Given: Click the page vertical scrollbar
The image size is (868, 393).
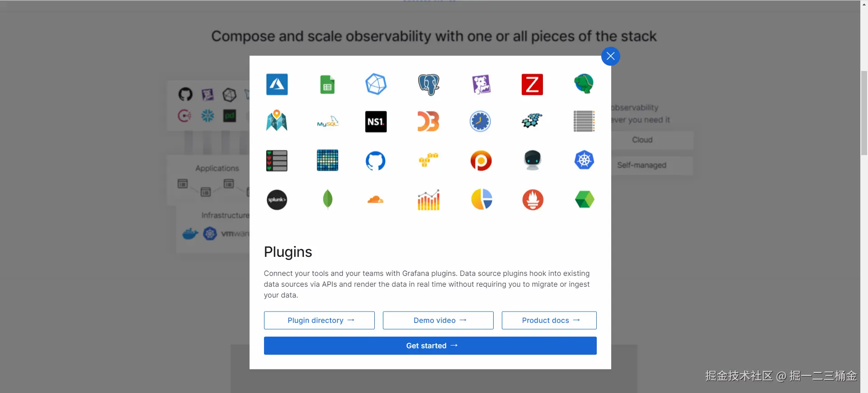Looking at the screenshot, I should 864,113.
